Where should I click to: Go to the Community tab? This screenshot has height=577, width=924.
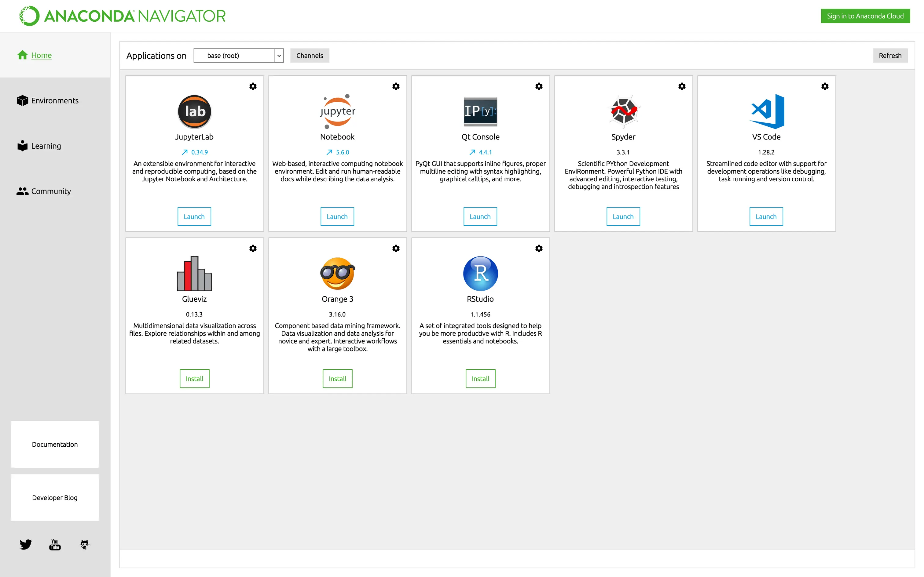click(51, 191)
